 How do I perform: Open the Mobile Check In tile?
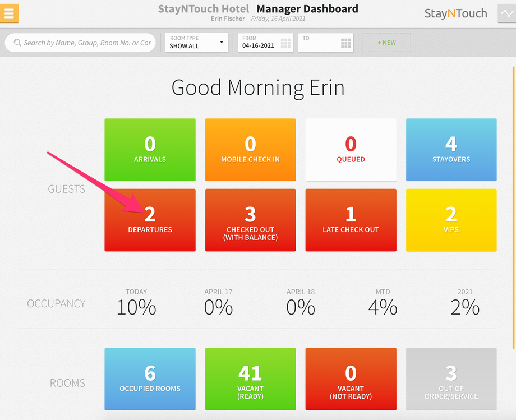(x=251, y=150)
